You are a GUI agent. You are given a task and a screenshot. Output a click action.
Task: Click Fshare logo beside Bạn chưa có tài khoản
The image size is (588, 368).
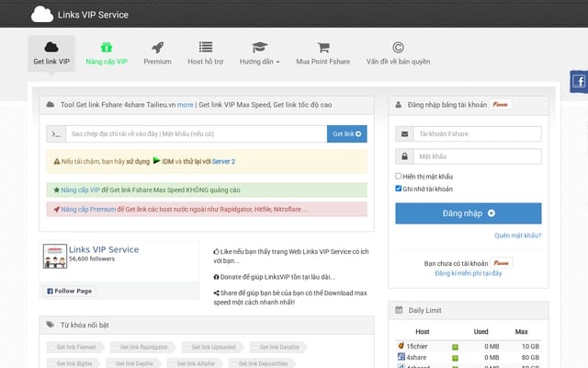pyautogui.click(x=501, y=263)
